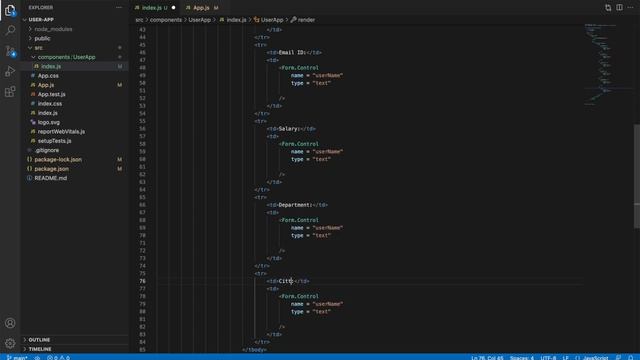
Task: Click components in the breadcrumb
Action: (166, 20)
